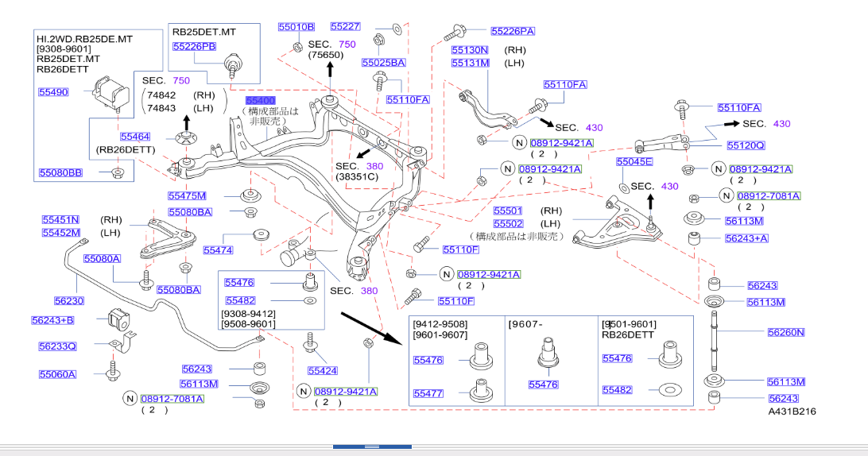Click the (75650) reference text
This screenshot has height=456, width=868.
coord(326,55)
